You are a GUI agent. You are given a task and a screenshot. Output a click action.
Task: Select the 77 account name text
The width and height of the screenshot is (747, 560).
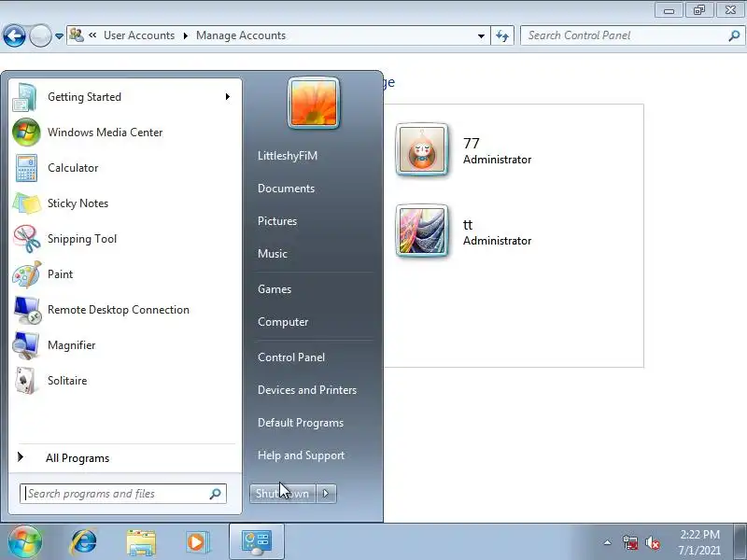coord(471,144)
